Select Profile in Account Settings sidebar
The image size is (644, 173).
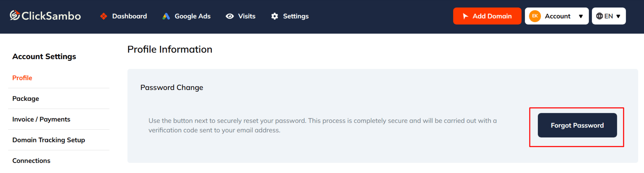[22, 78]
